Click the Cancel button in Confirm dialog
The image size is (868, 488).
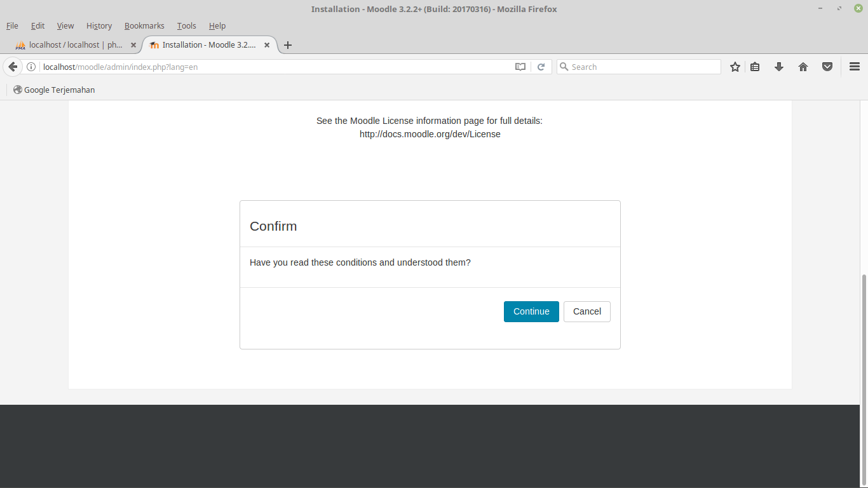[x=587, y=311]
